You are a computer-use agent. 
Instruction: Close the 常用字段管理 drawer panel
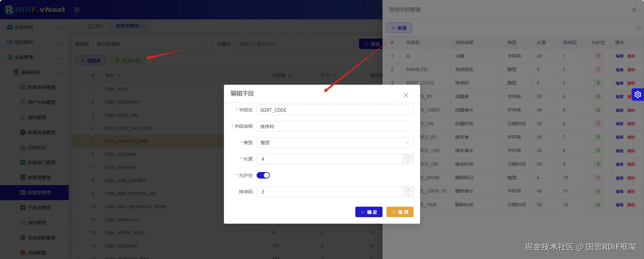[634, 10]
